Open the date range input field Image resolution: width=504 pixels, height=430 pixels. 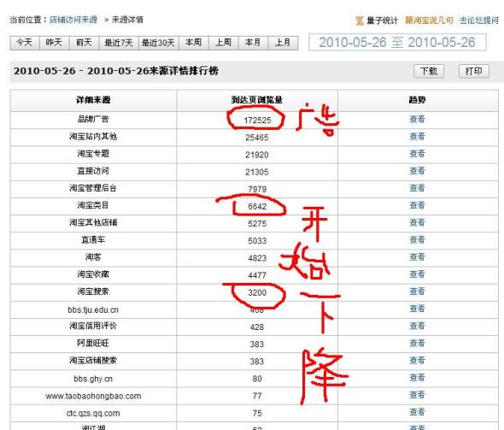click(x=397, y=43)
